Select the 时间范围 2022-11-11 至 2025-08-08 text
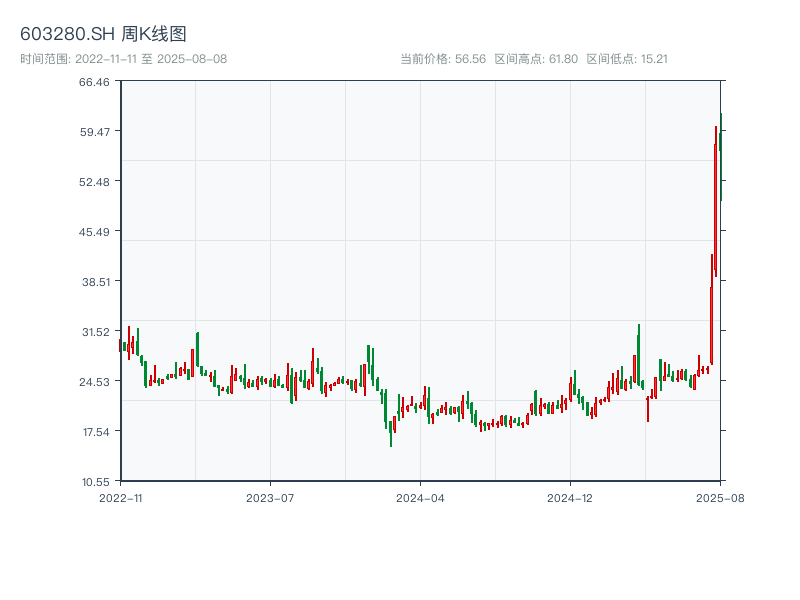 tap(123, 59)
